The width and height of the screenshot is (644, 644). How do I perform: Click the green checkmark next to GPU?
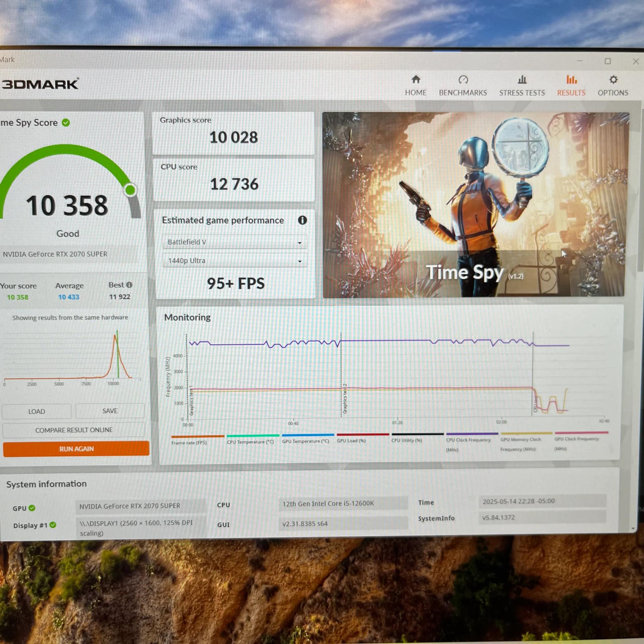[32, 508]
